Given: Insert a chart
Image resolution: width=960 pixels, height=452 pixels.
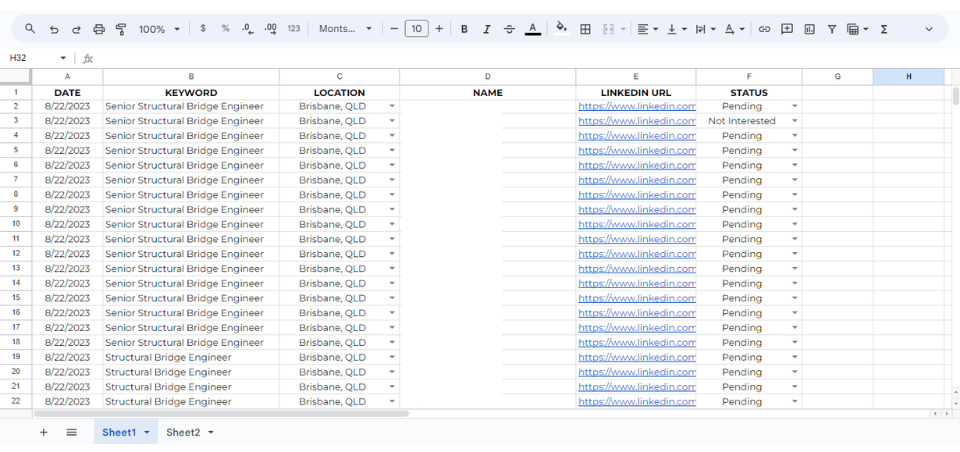Looking at the screenshot, I should pyautogui.click(x=809, y=29).
